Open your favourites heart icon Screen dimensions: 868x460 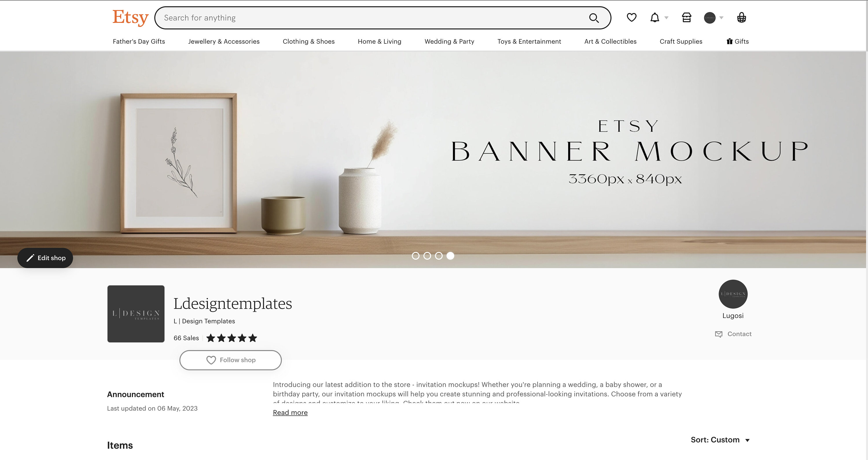[x=631, y=18]
